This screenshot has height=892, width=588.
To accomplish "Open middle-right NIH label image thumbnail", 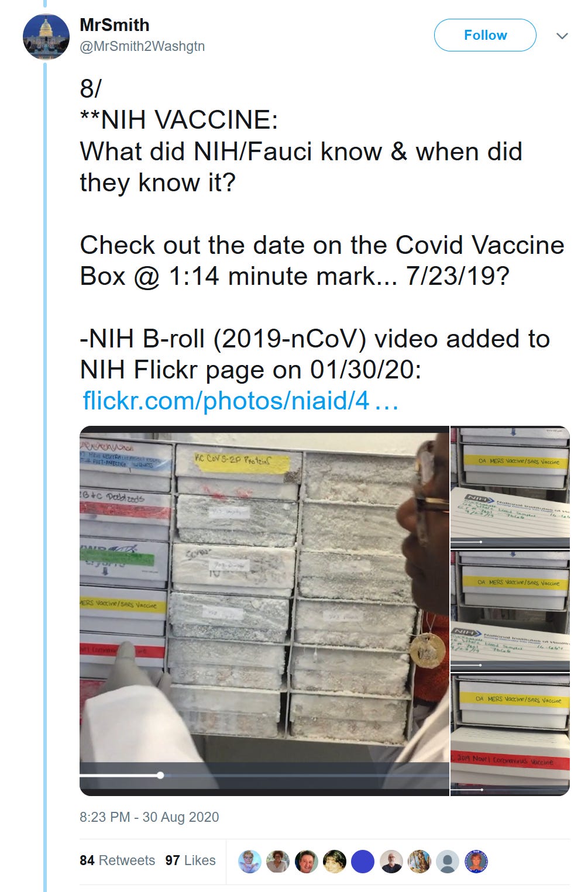I will click(510, 610).
